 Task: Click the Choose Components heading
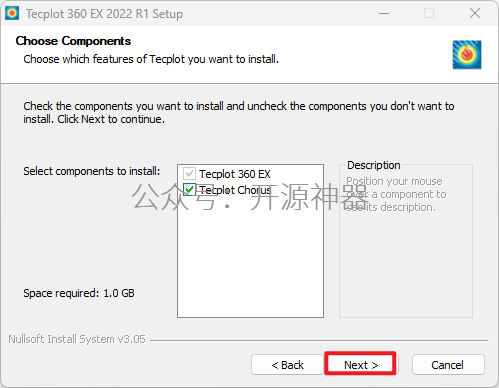click(x=73, y=41)
